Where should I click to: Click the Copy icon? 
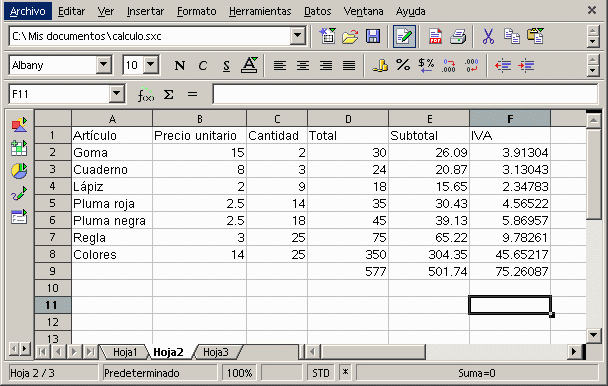click(x=512, y=36)
